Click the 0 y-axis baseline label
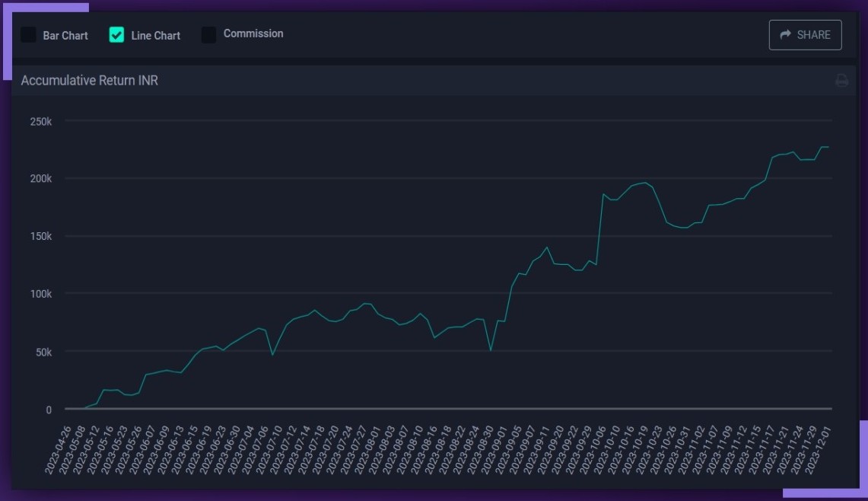This screenshot has width=868, height=501. click(x=48, y=410)
